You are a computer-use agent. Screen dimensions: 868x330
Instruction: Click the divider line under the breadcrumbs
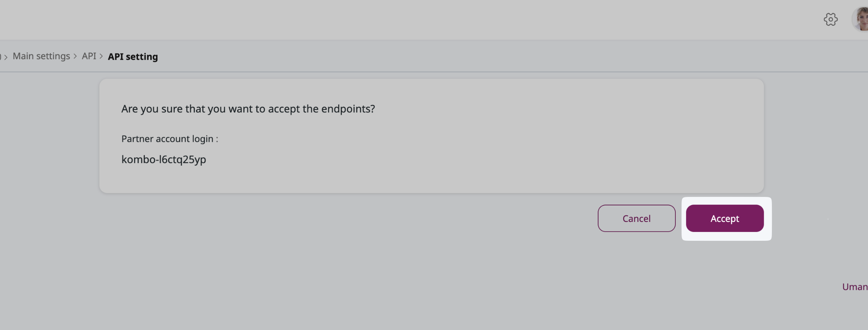pyautogui.click(x=434, y=72)
